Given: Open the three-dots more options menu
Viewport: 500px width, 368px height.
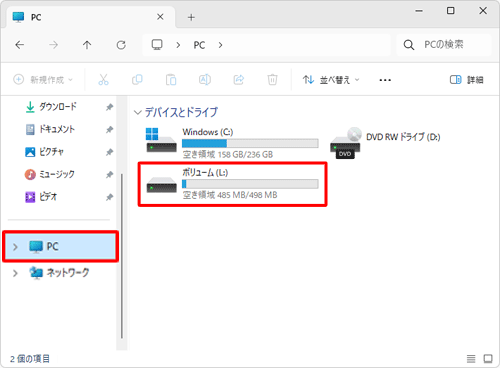Looking at the screenshot, I should click(385, 80).
